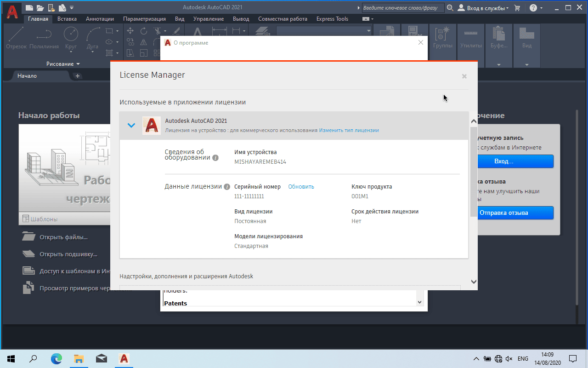
Task: Click the Rectangle tool icon
Action: (109, 31)
